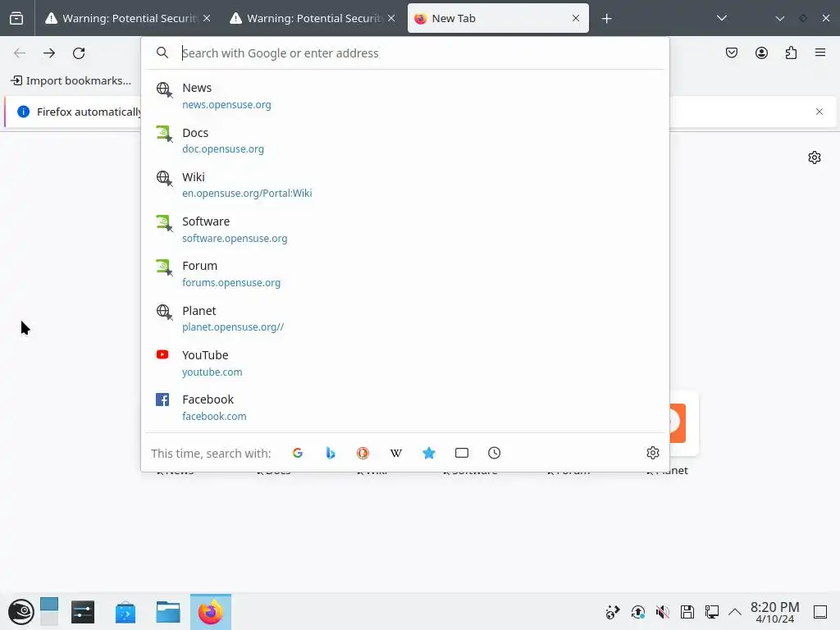Search this time with DuckDuckGo
The height and width of the screenshot is (630, 840).
[x=363, y=453]
